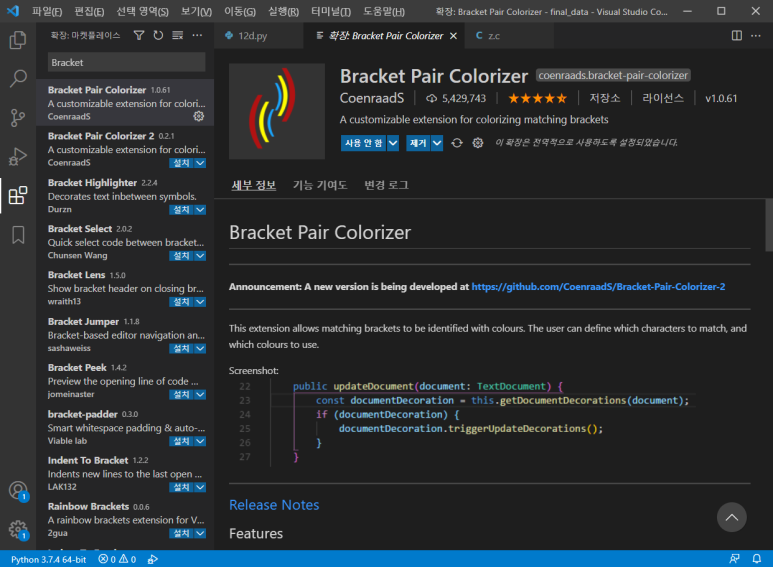Open the Run and Debug view
Image resolution: width=773 pixels, height=567 pixels.
[x=18, y=156]
